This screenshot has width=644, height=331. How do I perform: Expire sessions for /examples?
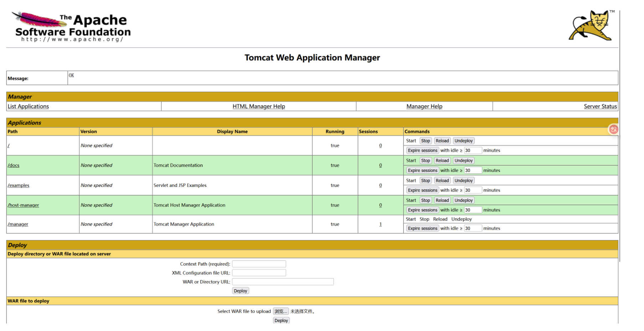tap(423, 190)
